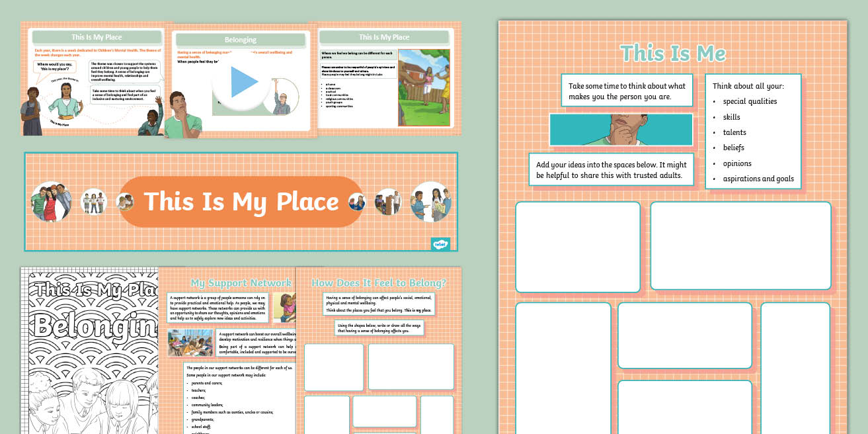This screenshot has height=434, width=868.
Task: Select the largest circular photo at the banner's left end
Action: (52, 202)
